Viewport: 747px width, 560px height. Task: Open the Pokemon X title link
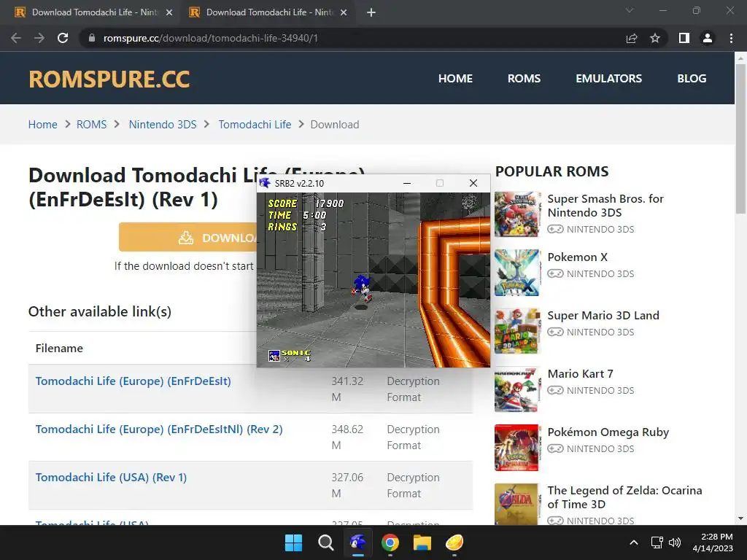point(578,257)
